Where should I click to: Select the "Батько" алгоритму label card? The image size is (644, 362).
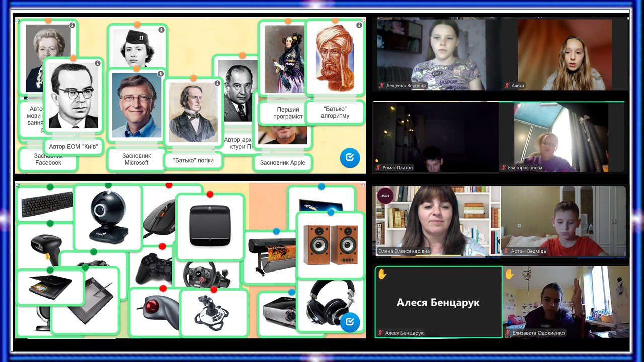click(x=335, y=112)
